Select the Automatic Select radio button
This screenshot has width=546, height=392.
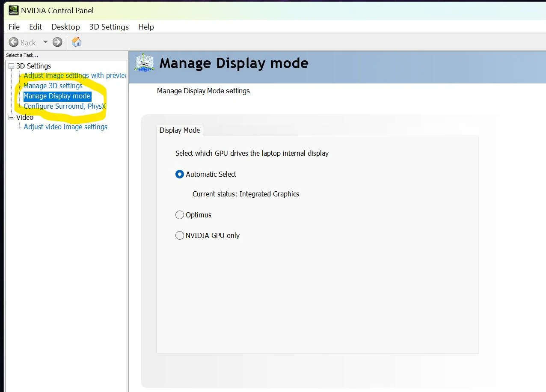pos(180,174)
